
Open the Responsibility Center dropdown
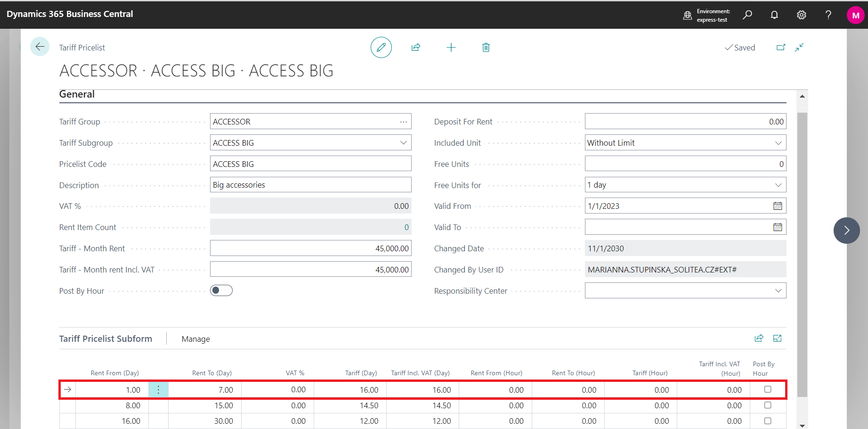(779, 291)
